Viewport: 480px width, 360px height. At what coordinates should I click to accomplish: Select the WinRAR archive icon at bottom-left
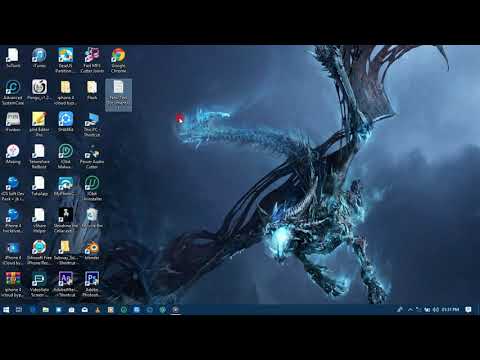(x=13, y=284)
